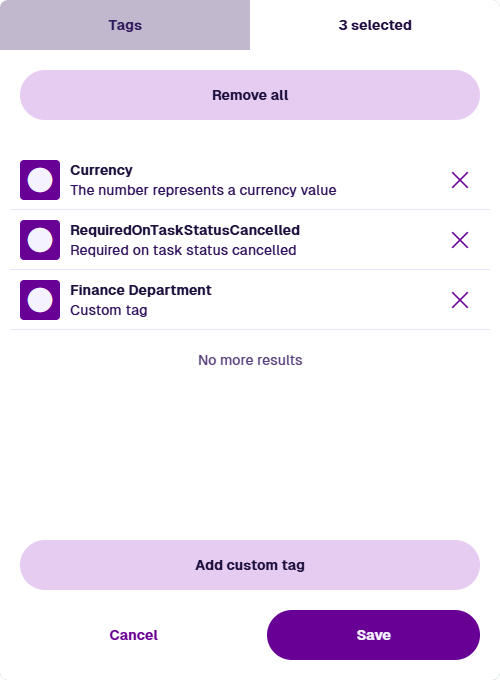
Task: Click the No more results message
Action: click(x=250, y=360)
